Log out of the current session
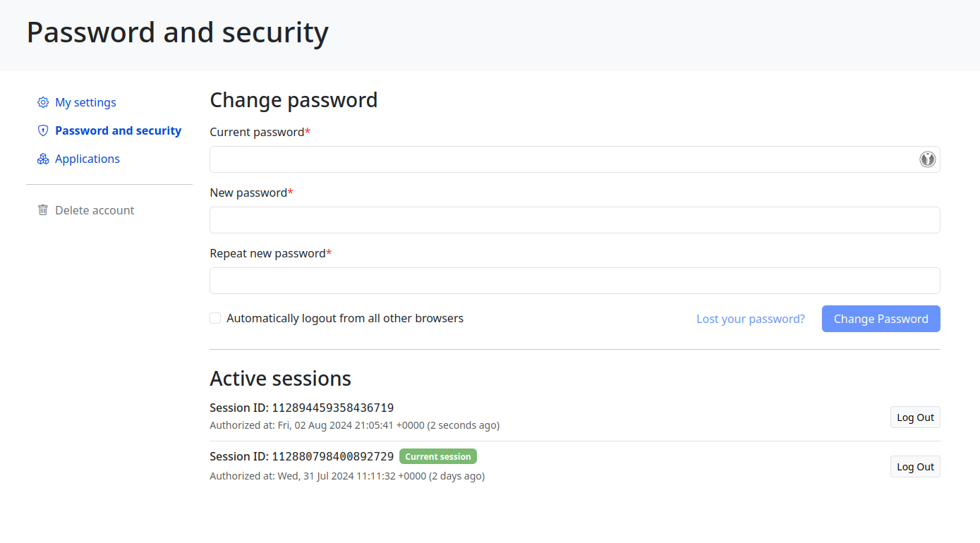 pyautogui.click(x=915, y=467)
